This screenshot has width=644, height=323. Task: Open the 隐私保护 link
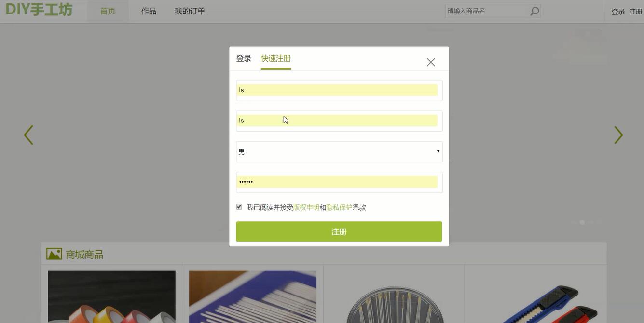(340, 207)
